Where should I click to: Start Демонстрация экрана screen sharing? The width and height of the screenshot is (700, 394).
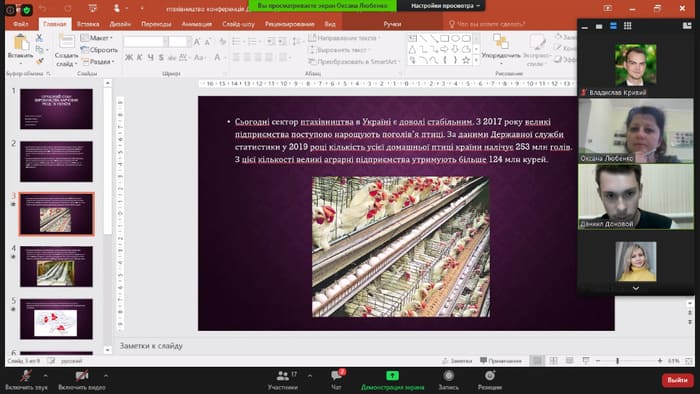(x=392, y=380)
